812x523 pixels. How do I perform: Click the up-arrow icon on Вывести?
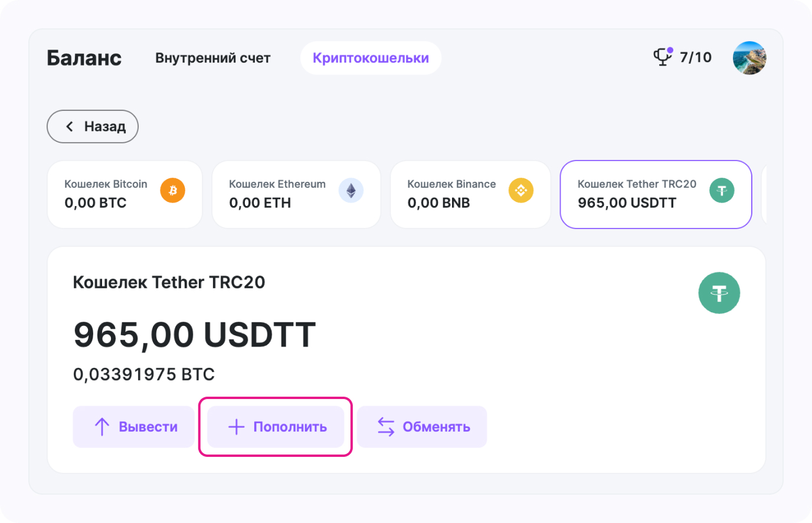point(102,427)
